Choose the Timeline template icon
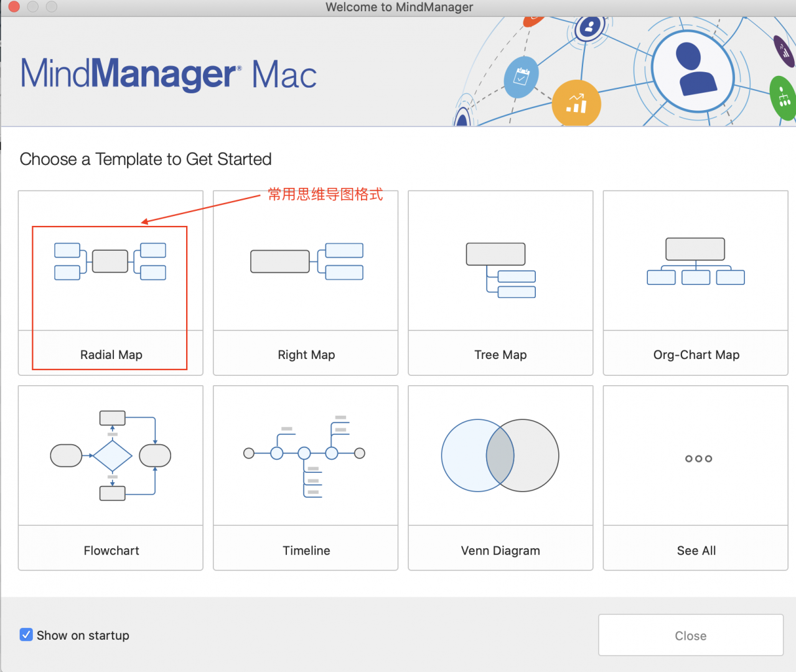This screenshot has height=672, width=796. (304, 456)
